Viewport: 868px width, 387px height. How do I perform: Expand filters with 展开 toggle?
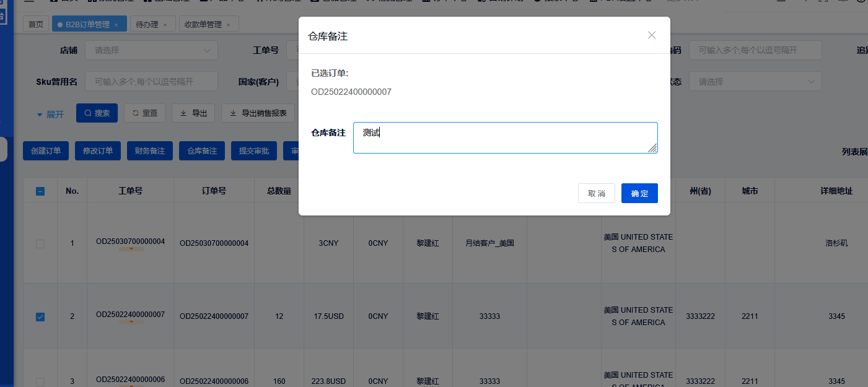coord(50,115)
